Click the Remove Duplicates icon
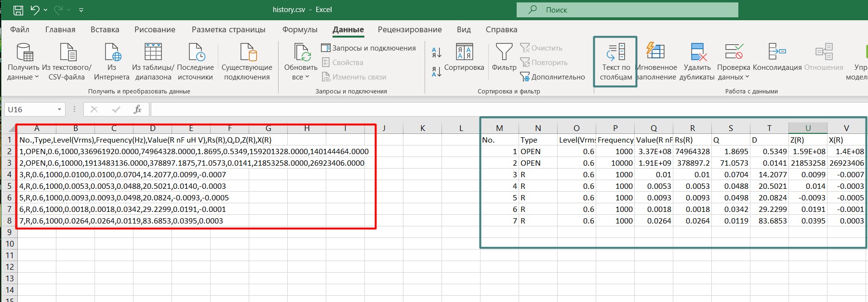868x302 pixels. pos(697,52)
